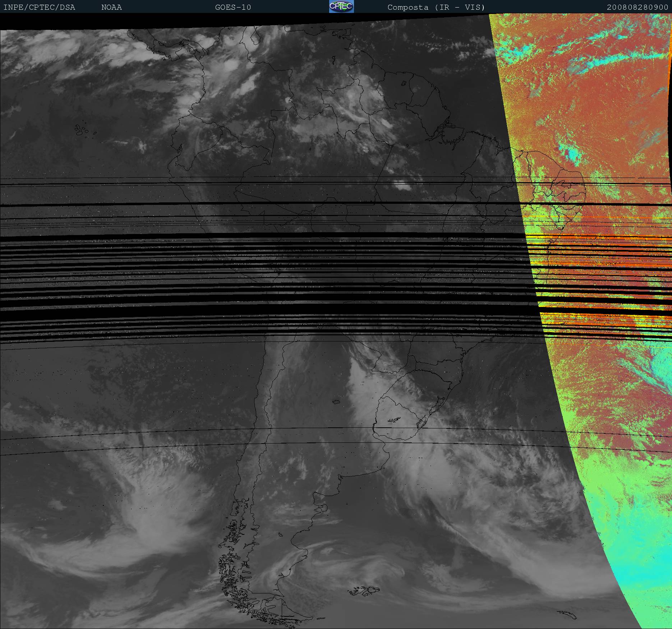Viewport: 672px width, 629px height.
Task: Click the INPE/CPTEC/DSA header label
Action: click(39, 7)
